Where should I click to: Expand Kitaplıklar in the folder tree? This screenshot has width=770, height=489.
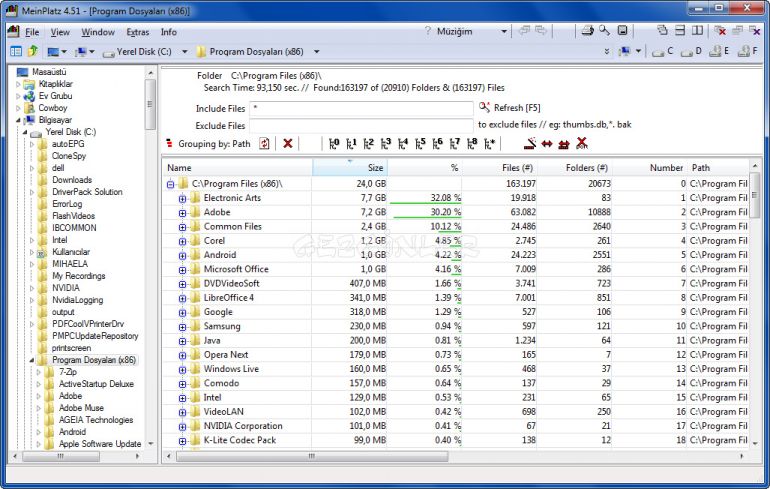click(18, 84)
